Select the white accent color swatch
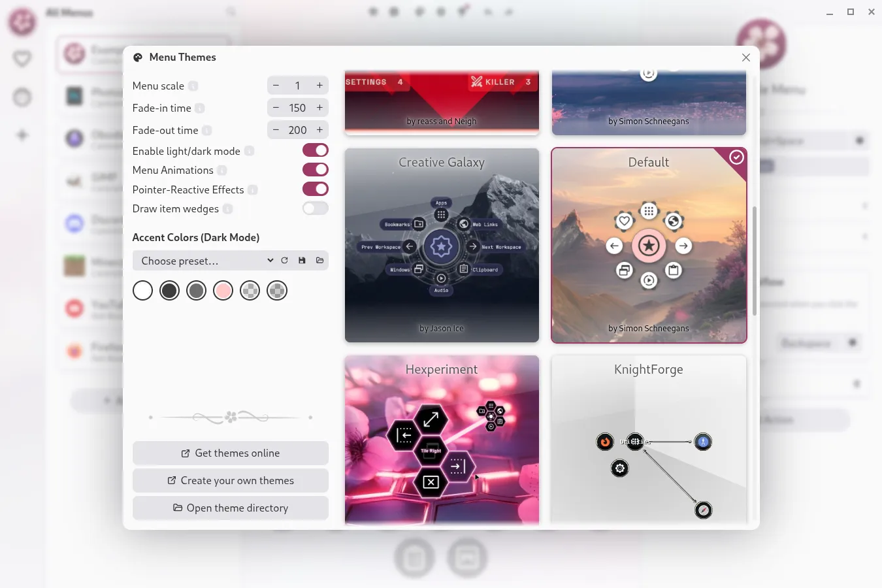 tap(142, 291)
